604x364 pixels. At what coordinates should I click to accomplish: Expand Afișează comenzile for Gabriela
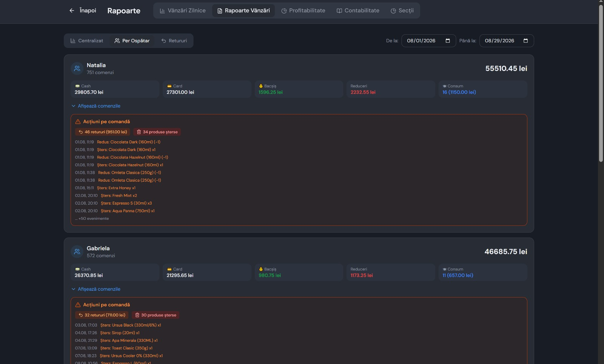point(96,289)
